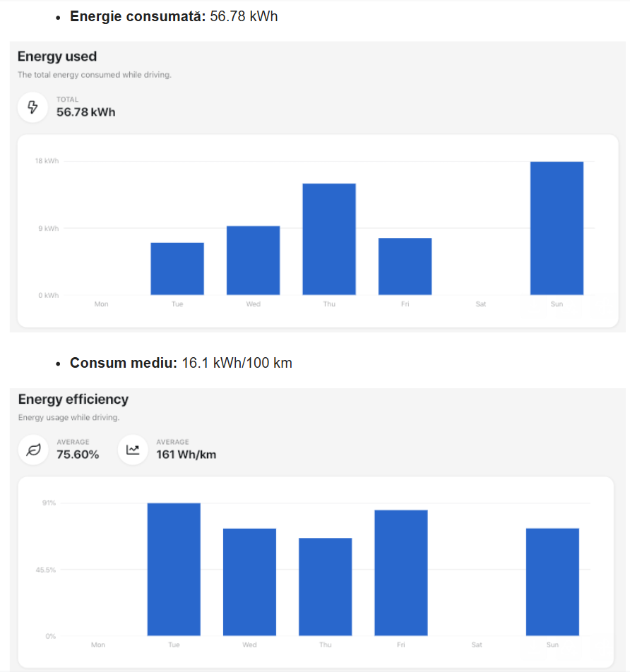This screenshot has width=630, height=672.
Task: Select the Wednesday bar in Energy efficiency chart
Action: (x=249, y=582)
